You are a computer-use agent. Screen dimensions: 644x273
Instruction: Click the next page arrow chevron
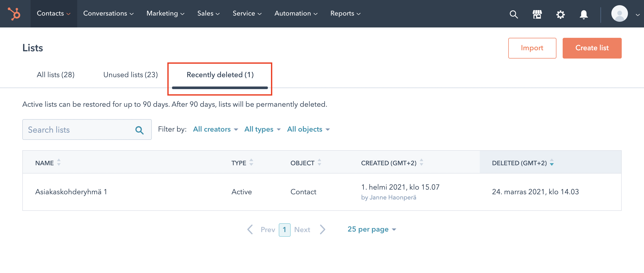coord(323,229)
